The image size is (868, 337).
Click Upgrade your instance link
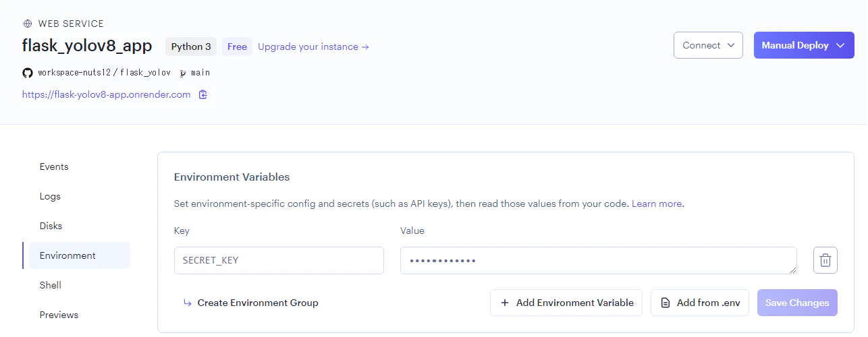(x=313, y=47)
